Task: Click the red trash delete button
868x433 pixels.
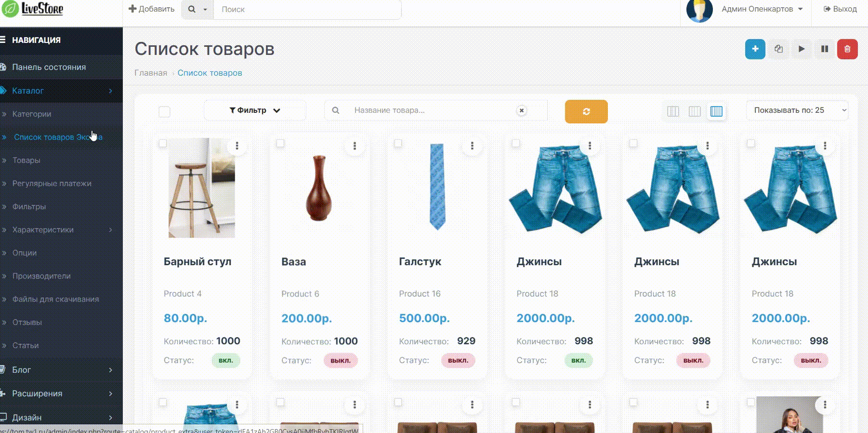Action: [847, 49]
